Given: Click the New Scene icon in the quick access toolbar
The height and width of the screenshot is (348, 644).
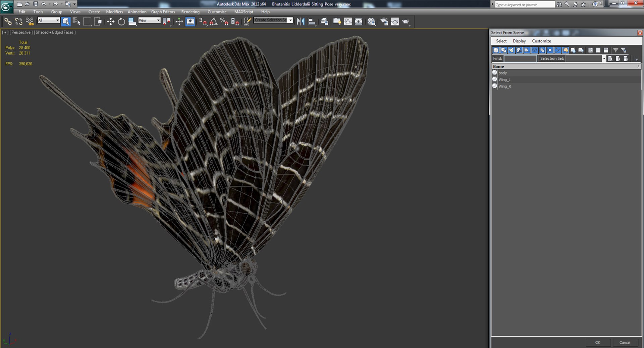Looking at the screenshot, I should click(x=19, y=4).
